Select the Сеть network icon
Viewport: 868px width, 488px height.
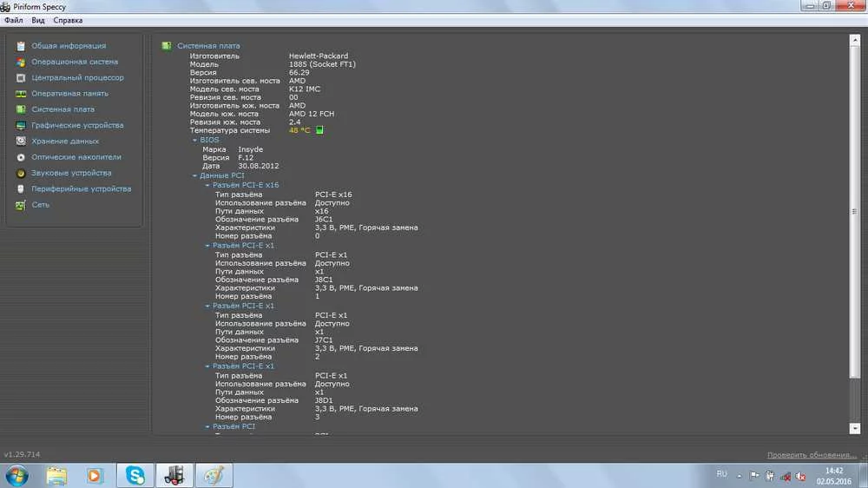pyautogui.click(x=21, y=205)
